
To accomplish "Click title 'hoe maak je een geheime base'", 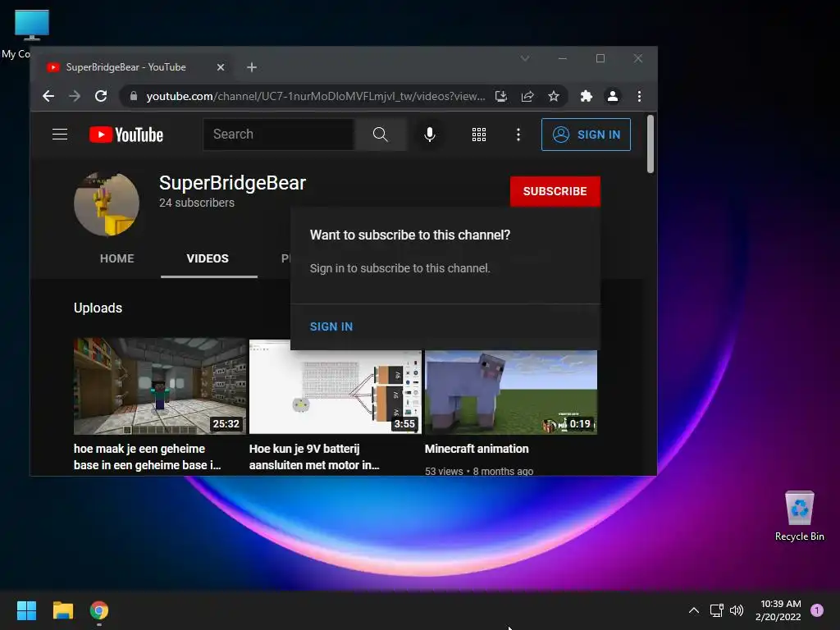I will tap(148, 457).
